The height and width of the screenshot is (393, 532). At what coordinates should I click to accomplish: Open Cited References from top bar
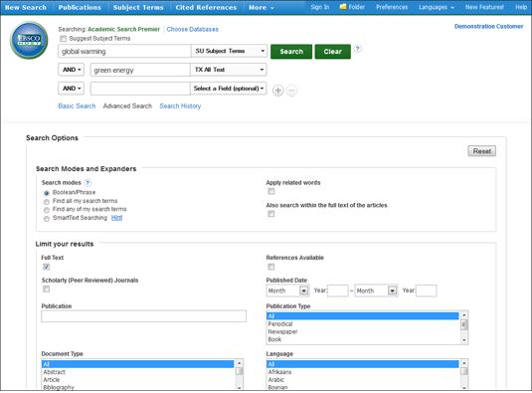(206, 7)
